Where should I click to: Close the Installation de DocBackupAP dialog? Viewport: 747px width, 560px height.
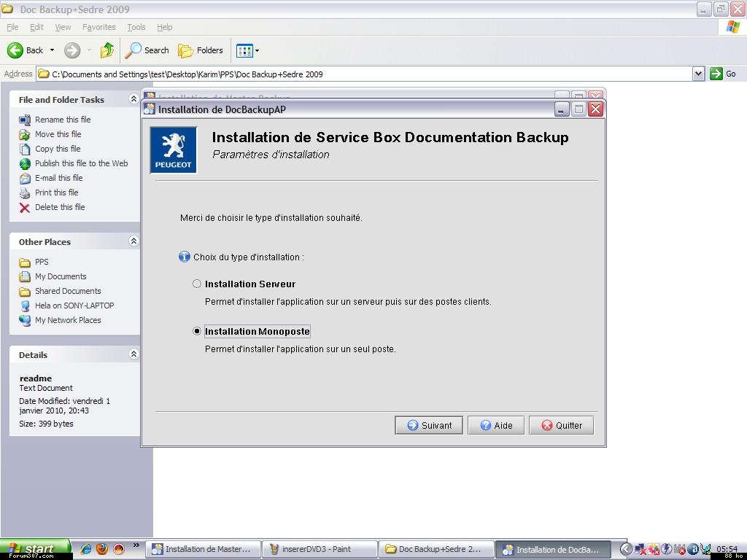coord(595,109)
